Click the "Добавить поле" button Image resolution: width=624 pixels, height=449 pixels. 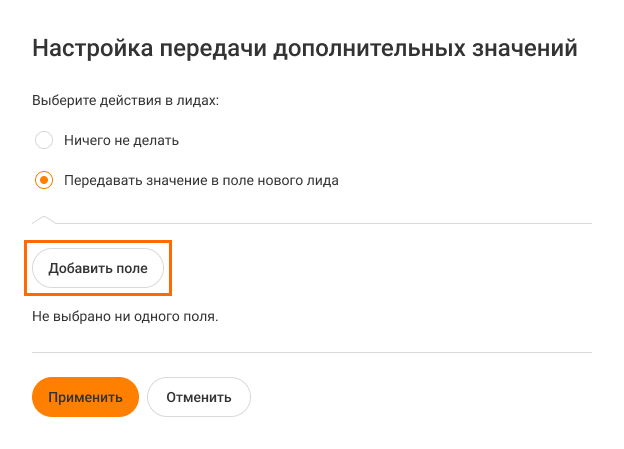point(98,268)
